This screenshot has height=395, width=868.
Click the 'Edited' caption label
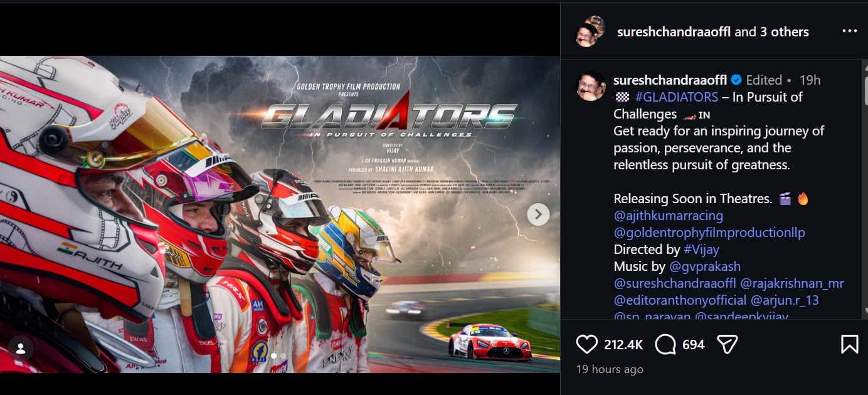pos(764,80)
